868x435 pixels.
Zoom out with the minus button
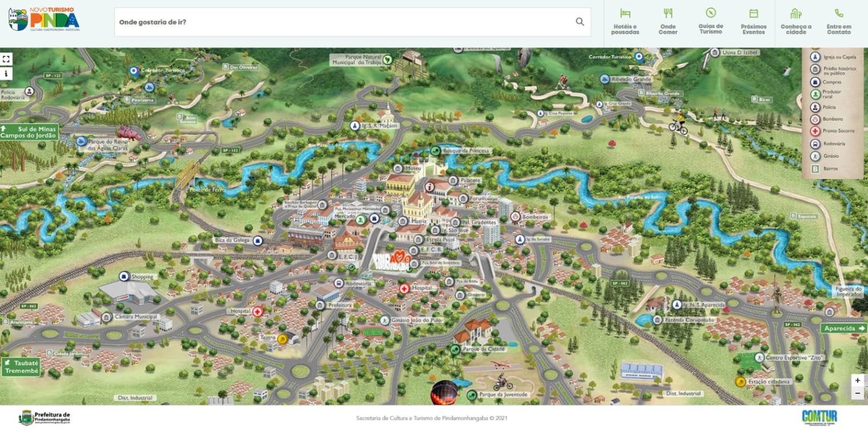(x=857, y=393)
